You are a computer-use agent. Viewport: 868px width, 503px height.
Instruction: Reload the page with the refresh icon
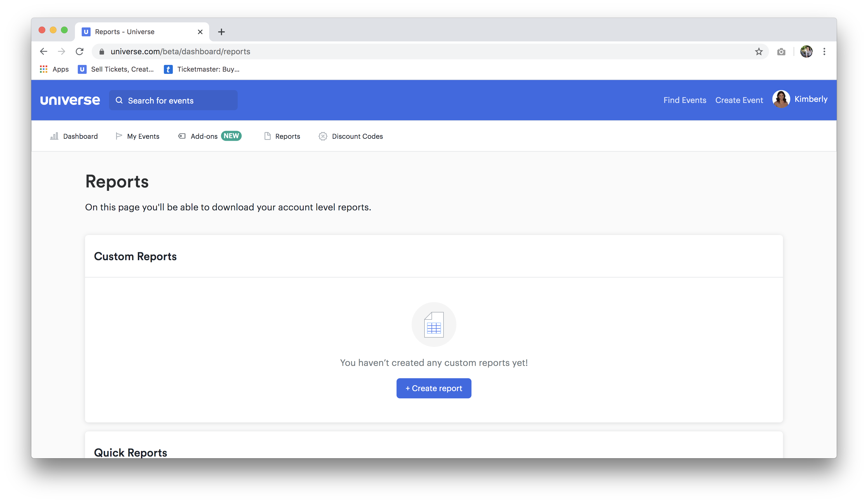[80, 51]
